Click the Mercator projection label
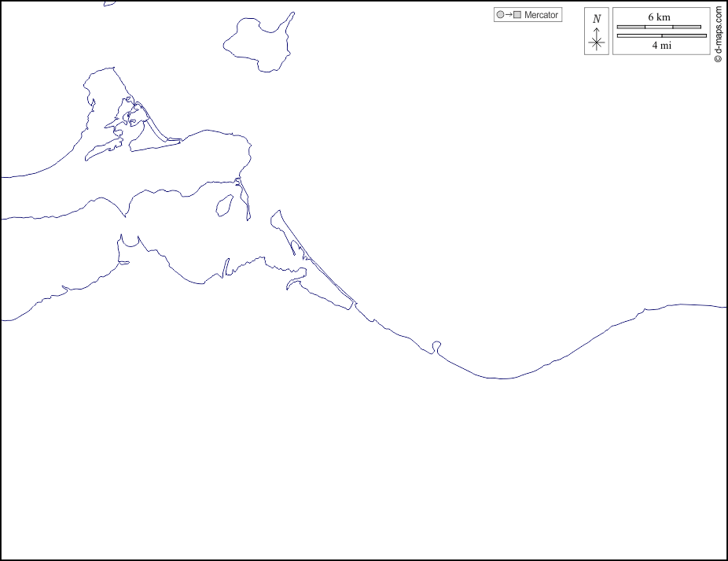Screen dimensions: 728x561 point(541,15)
